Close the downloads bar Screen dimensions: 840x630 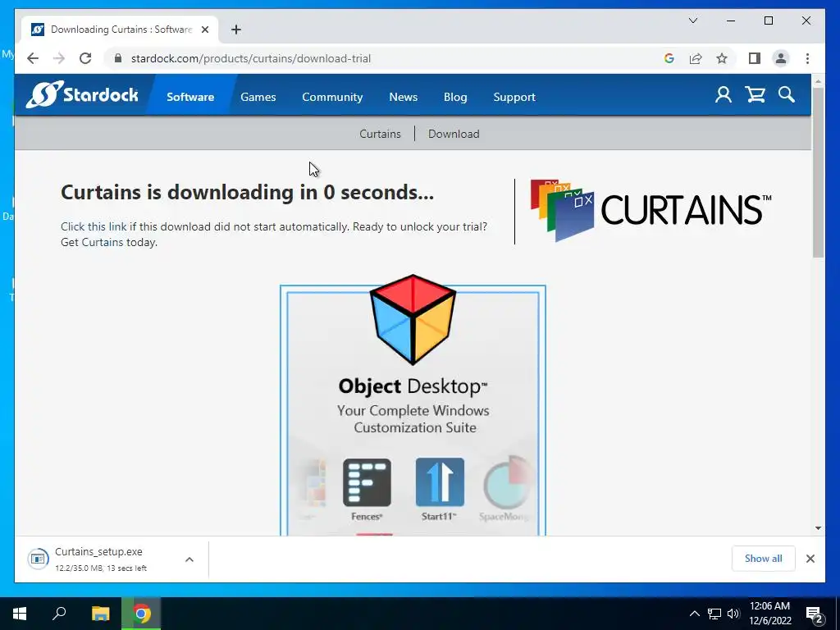[810, 559]
